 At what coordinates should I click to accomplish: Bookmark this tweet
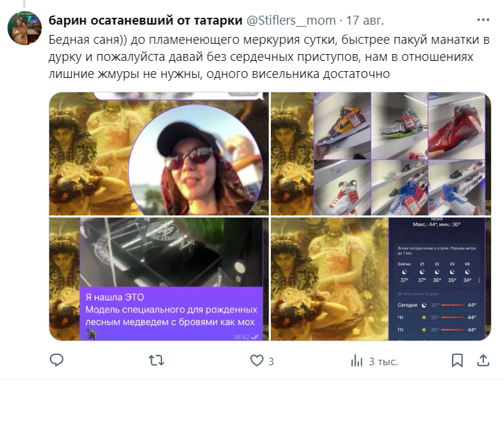click(x=457, y=360)
